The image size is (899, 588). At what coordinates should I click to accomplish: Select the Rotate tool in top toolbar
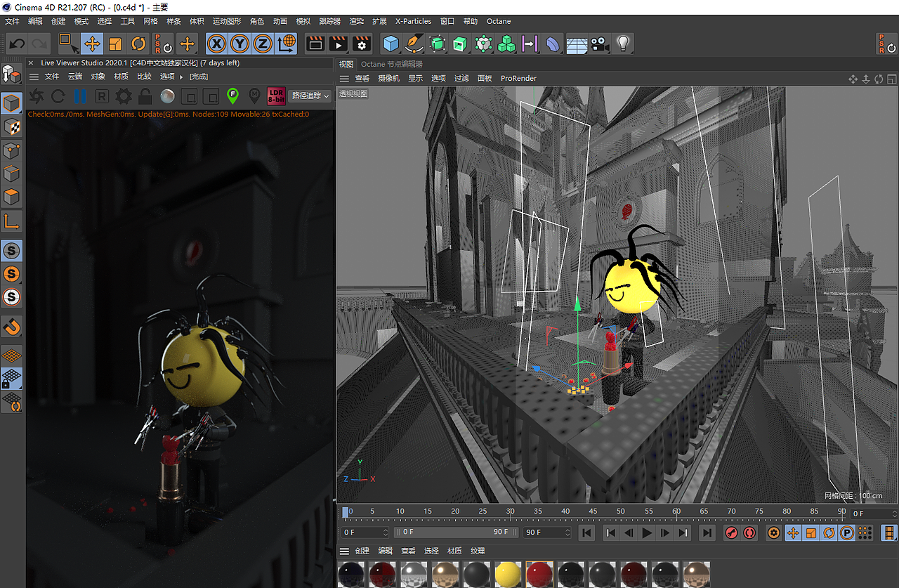(x=138, y=44)
